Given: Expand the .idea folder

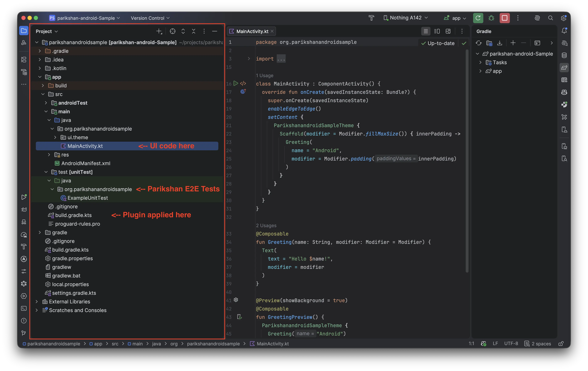Looking at the screenshot, I should (x=40, y=60).
